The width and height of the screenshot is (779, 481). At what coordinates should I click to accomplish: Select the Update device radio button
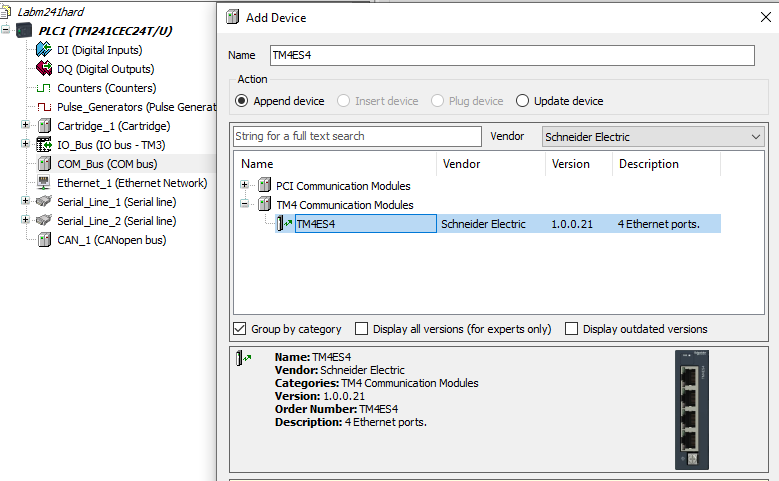point(522,101)
